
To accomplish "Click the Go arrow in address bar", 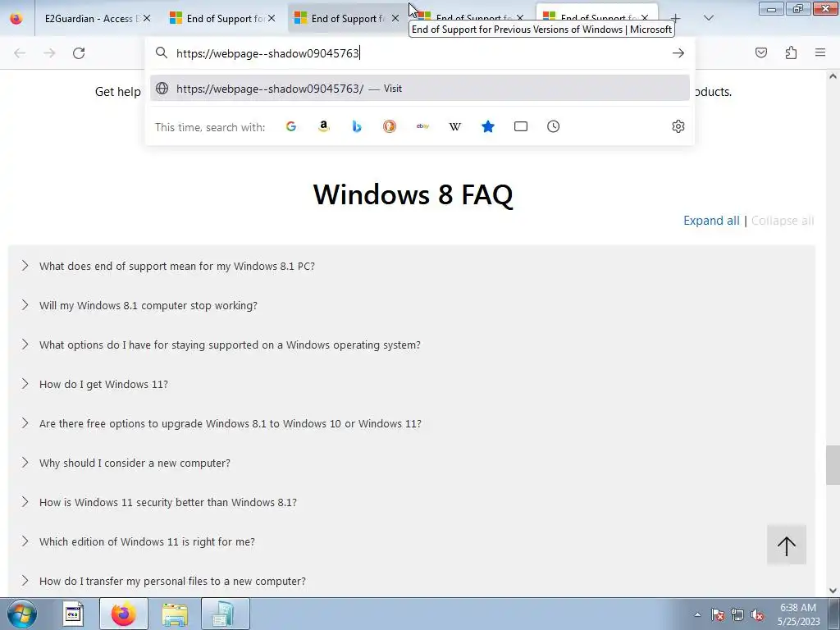I will (x=678, y=53).
